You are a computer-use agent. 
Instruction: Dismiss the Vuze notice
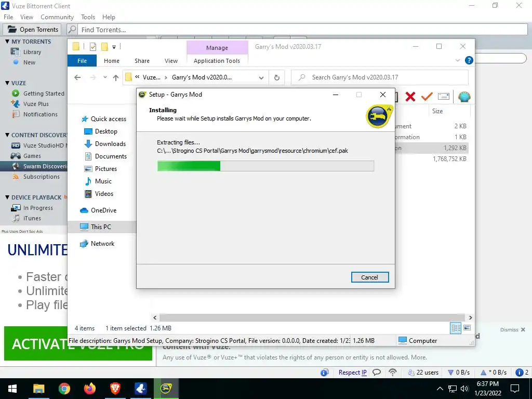[513, 330]
